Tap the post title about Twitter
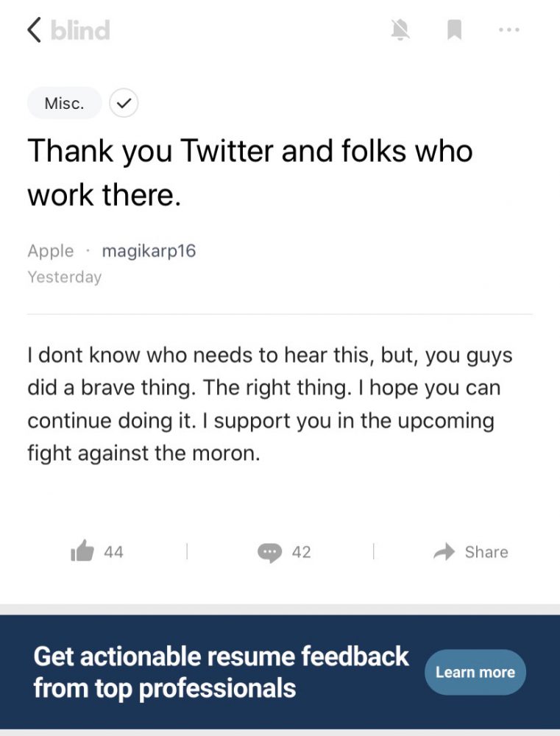 [250, 173]
